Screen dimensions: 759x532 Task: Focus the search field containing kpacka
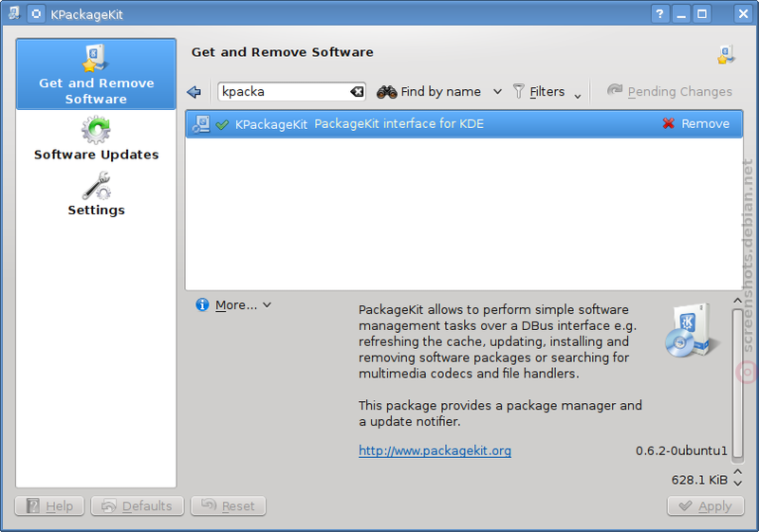[x=291, y=91]
